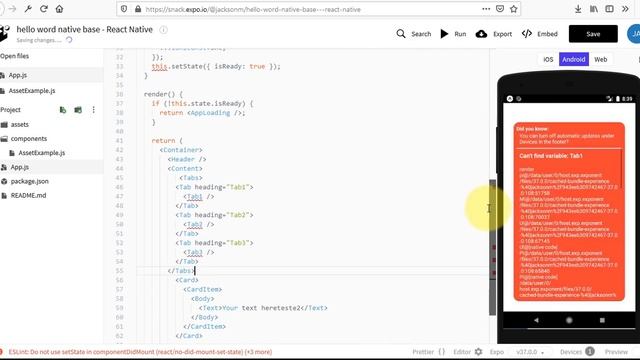Open the browser downloads arrow icon

pyautogui.click(x=578, y=9)
